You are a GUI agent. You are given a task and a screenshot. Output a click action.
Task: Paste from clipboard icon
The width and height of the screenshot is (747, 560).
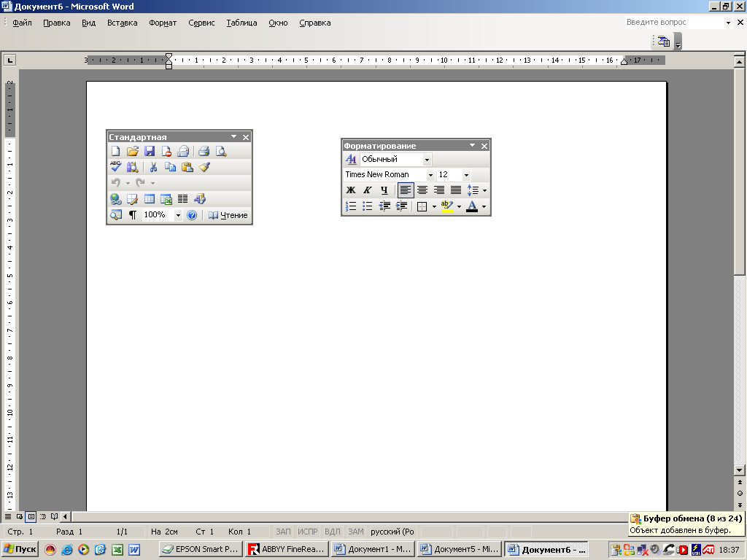coord(187,167)
